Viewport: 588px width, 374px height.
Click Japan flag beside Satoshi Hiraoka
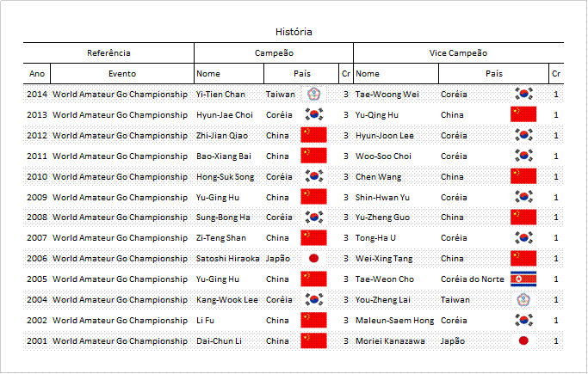tap(314, 258)
